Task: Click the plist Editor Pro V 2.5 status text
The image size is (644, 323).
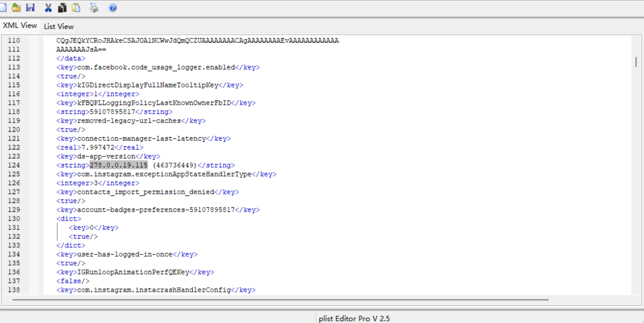Action: (x=354, y=318)
